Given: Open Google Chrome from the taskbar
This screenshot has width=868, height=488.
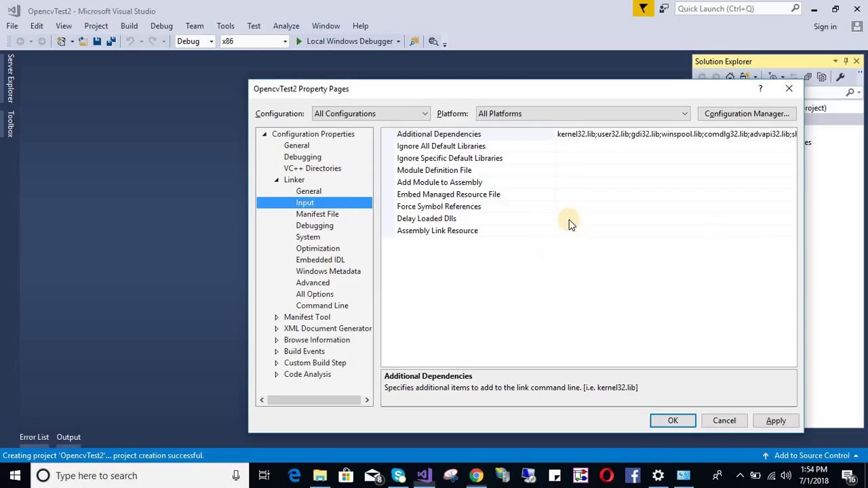Looking at the screenshot, I should coord(477,475).
